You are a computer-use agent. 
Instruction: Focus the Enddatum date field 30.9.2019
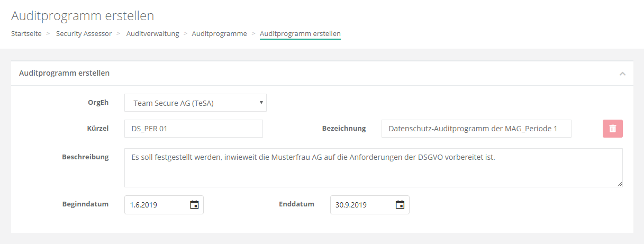pyautogui.click(x=361, y=205)
